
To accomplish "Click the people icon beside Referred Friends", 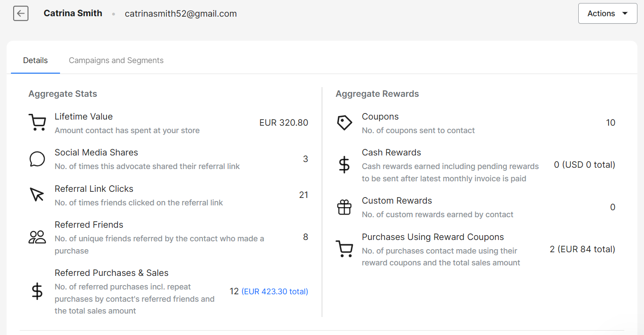I will tap(37, 237).
